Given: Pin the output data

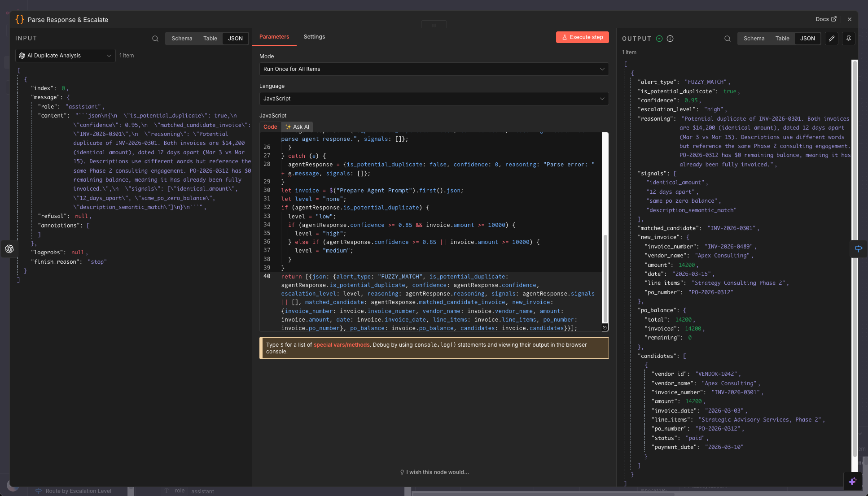Looking at the screenshot, I should [x=849, y=39].
